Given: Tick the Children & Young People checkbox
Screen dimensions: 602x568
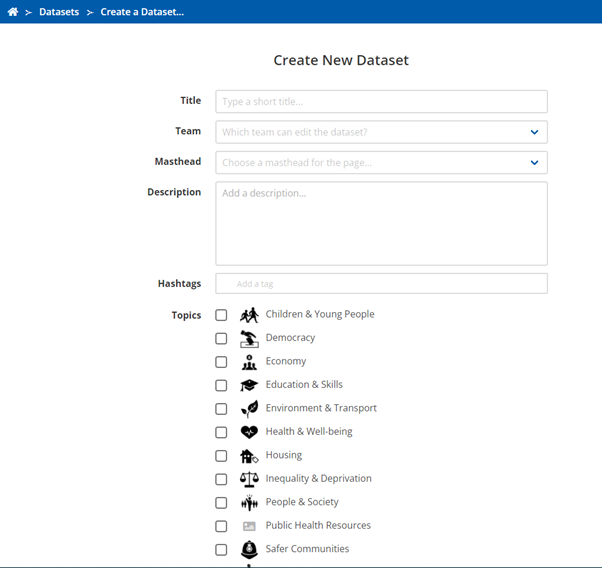Looking at the screenshot, I should pyautogui.click(x=221, y=315).
